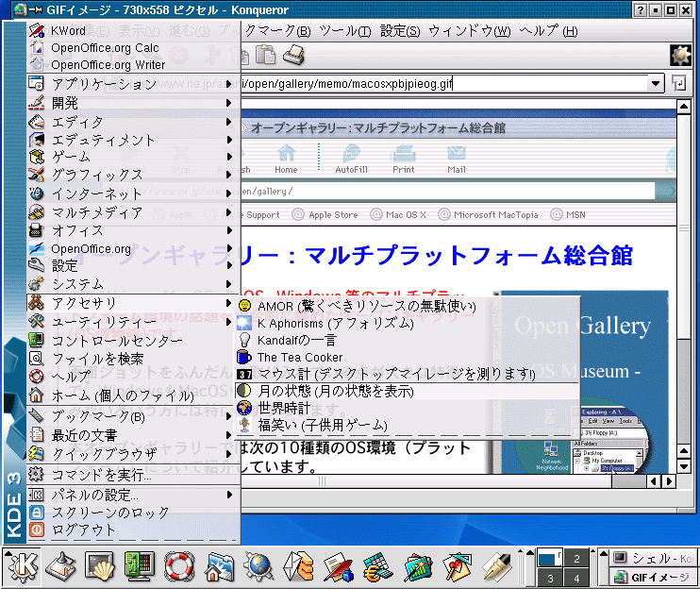Click the vertical scrollbar up arrow

pyautogui.click(x=684, y=108)
